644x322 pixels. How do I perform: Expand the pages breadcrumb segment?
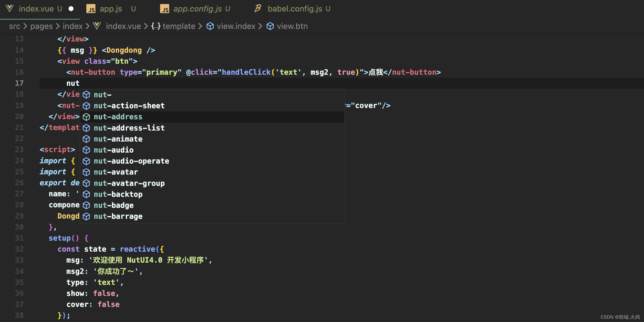[41, 26]
